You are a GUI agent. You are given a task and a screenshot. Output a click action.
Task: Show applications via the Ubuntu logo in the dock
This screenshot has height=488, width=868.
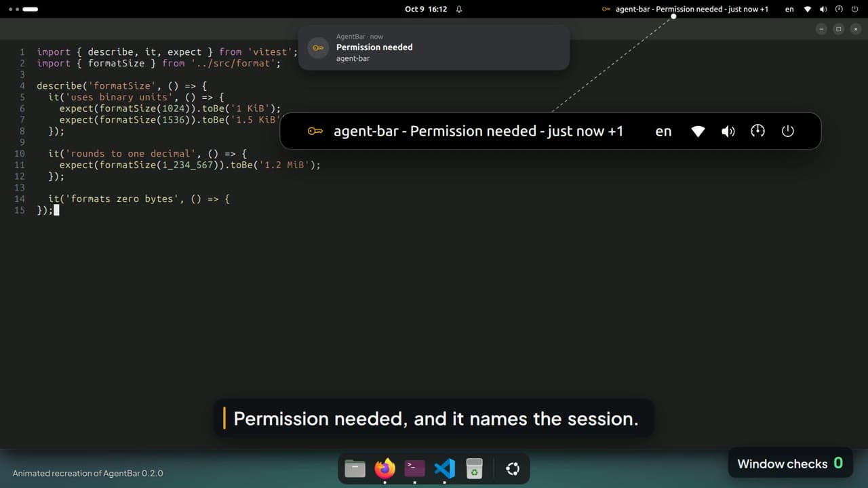point(513,468)
